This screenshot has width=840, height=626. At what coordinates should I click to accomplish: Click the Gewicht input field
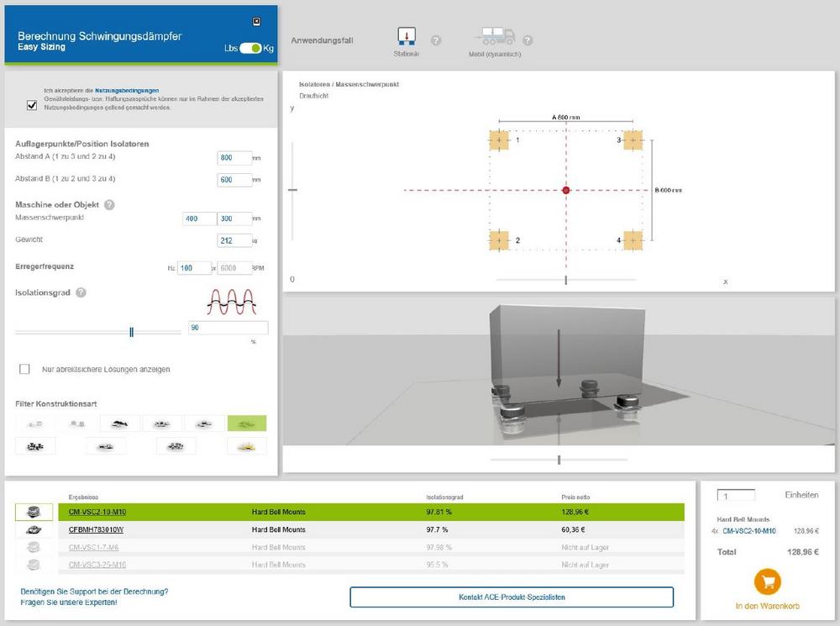pyautogui.click(x=234, y=240)
